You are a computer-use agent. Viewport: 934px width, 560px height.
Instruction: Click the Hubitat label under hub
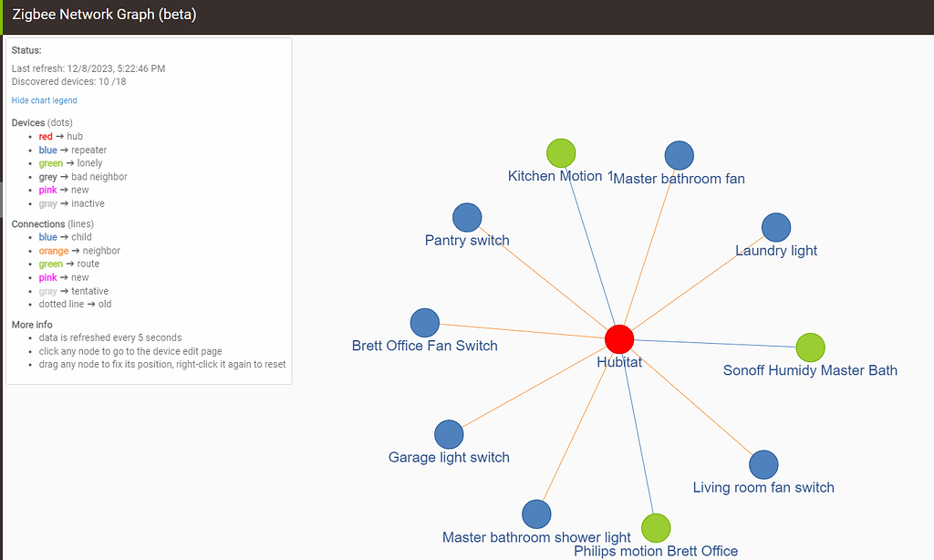(619, 362)
